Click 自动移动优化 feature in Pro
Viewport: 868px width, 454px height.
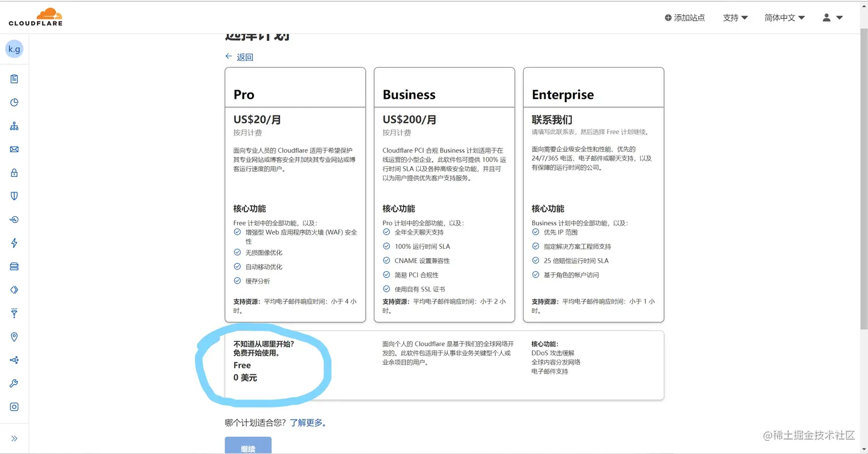(263, 267)
